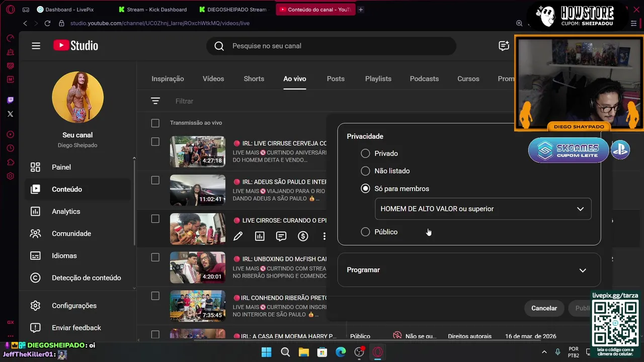Screen dimensions: 644x362
Task: Open the YouTube Studio hamburger menu
Action: (x=36, y=46)
